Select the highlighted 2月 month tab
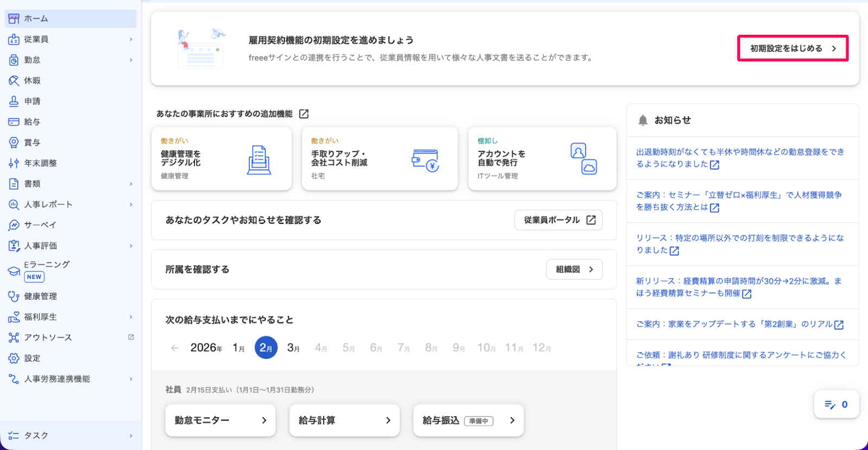 tap(266, 348)
